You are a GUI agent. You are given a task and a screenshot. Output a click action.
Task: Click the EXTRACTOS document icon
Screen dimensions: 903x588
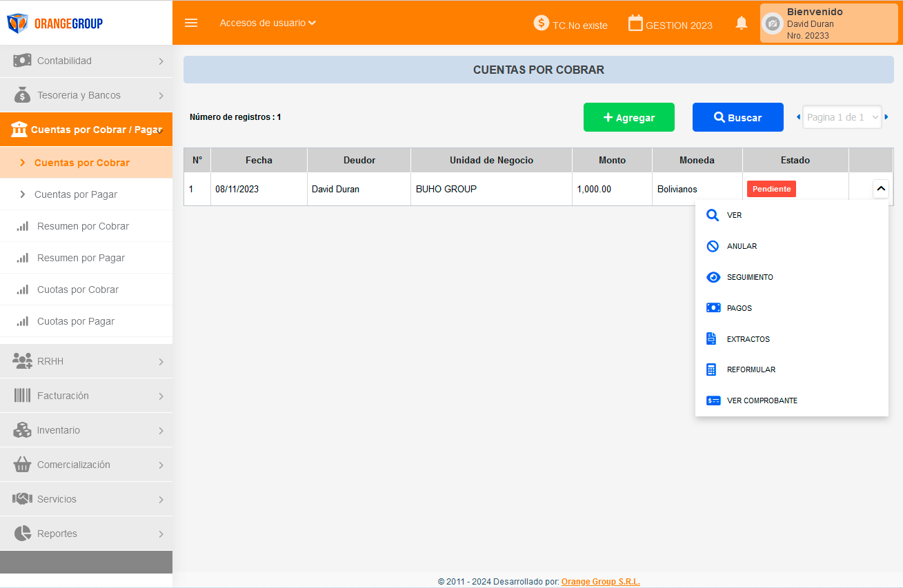712,339
